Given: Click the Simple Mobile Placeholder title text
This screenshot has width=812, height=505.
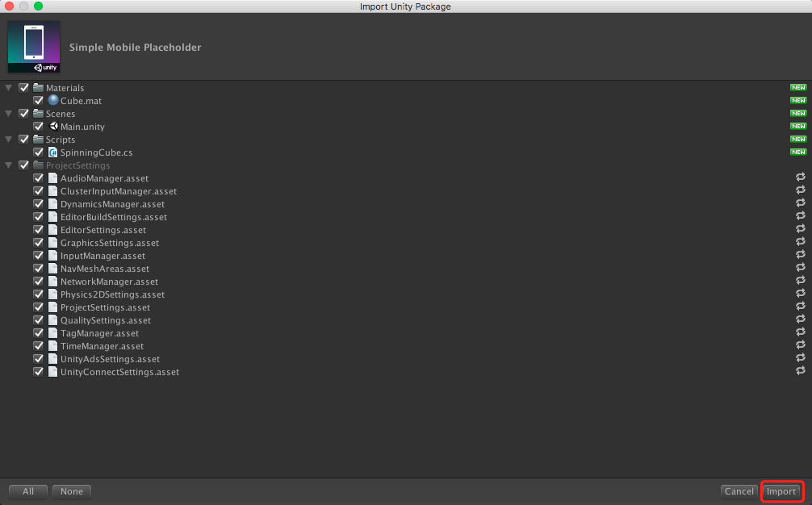Looking at the screenshot, I should 135,47.
